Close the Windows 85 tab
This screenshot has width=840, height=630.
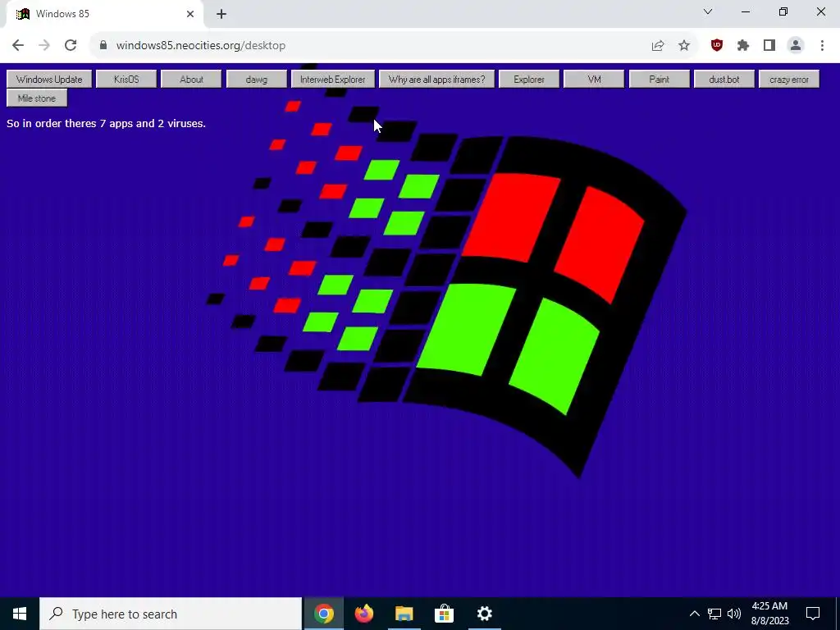(190, 14)
